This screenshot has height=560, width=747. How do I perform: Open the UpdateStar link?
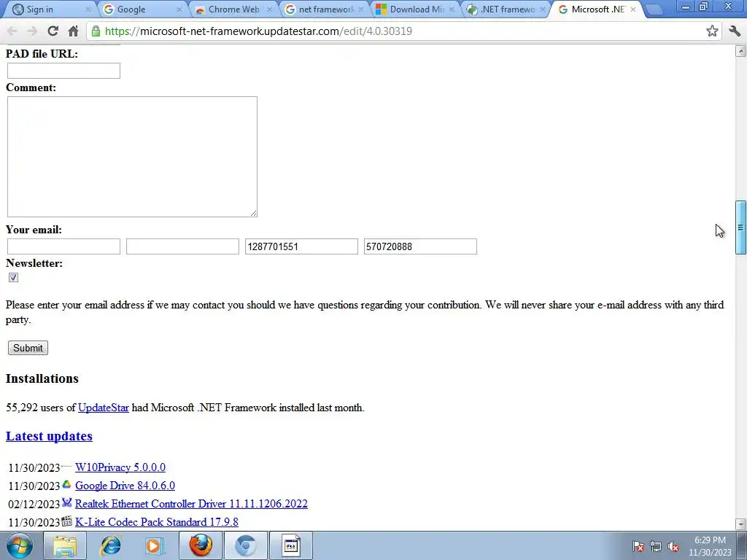tap(104, 408)
